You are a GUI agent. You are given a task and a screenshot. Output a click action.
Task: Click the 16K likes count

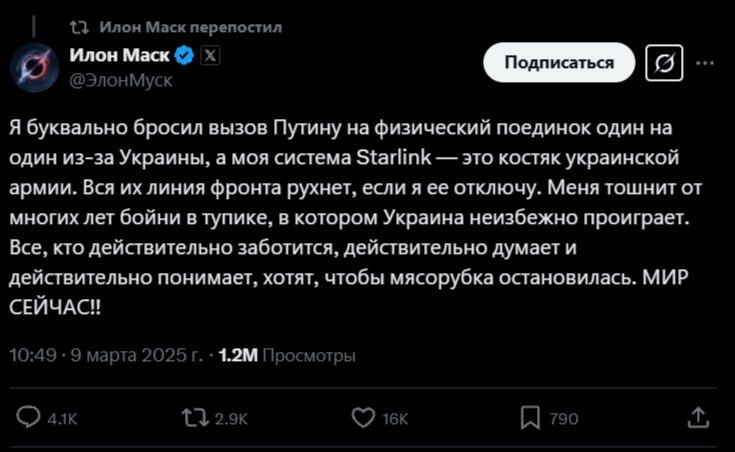[x=395, y=419]
